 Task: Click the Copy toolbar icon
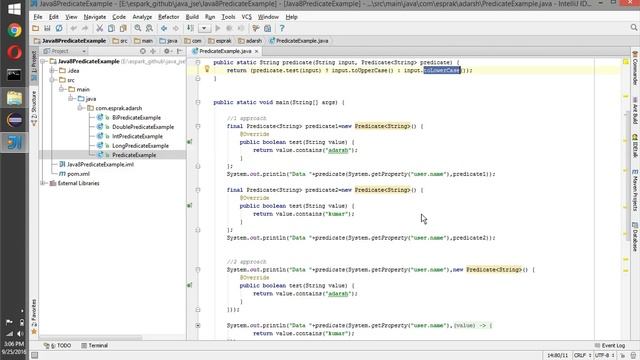coord(111,28)
